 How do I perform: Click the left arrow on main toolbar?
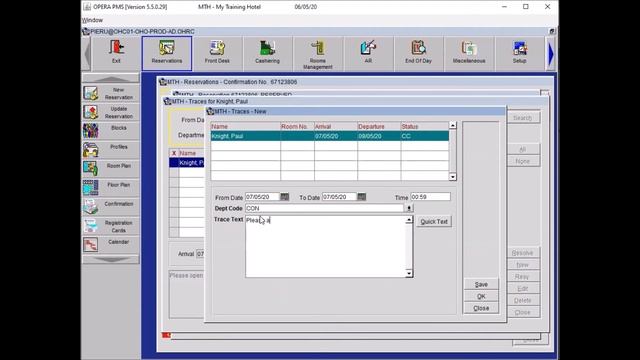tap(87, 54)
